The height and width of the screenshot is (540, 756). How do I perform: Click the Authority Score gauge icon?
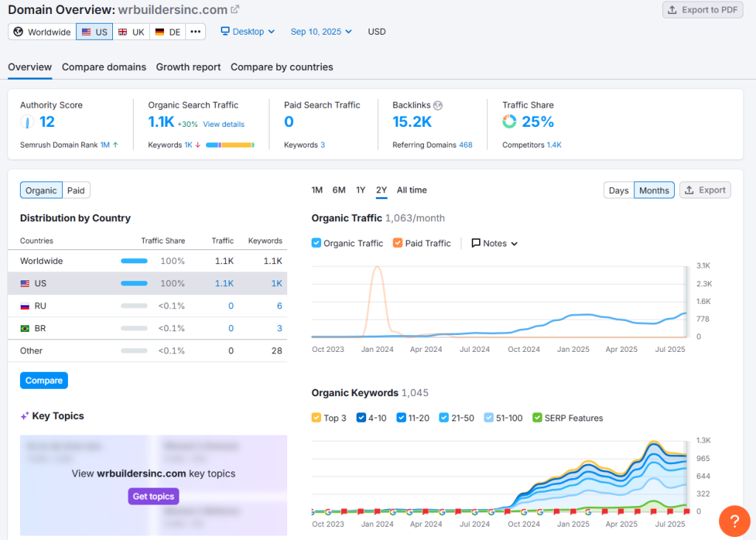(x=27, y=122)
